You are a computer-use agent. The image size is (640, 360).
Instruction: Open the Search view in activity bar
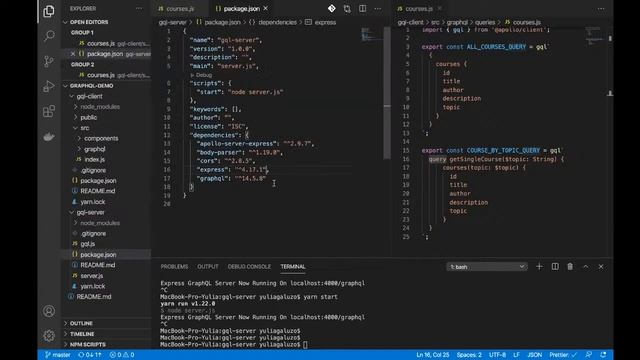(49, 36)
